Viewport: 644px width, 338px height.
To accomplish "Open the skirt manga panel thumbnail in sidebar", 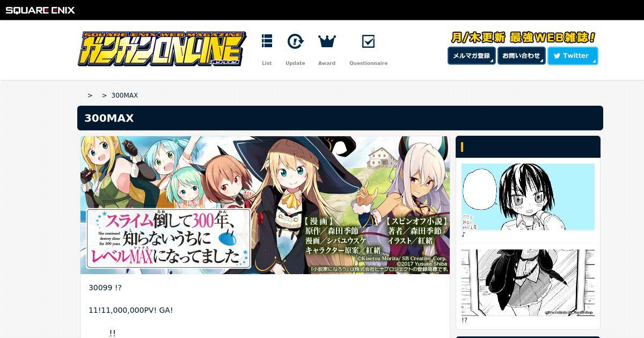I will point(528,283).
